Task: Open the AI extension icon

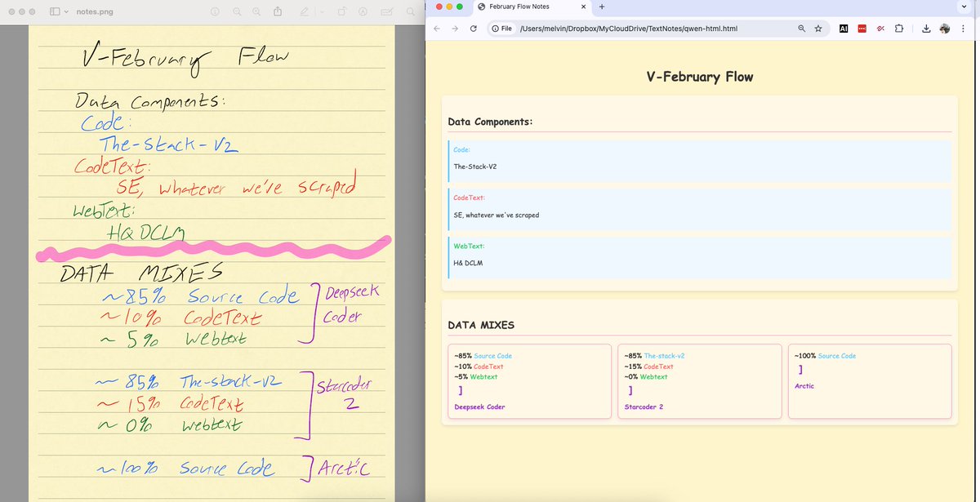Action: [x=844, y=29]
